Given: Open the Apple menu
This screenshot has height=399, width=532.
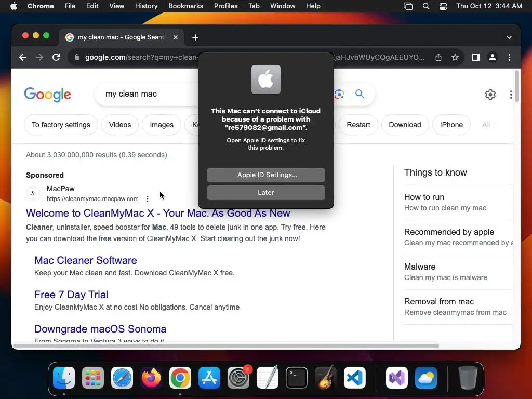Looking at the screenshot, I should point(14,6).
